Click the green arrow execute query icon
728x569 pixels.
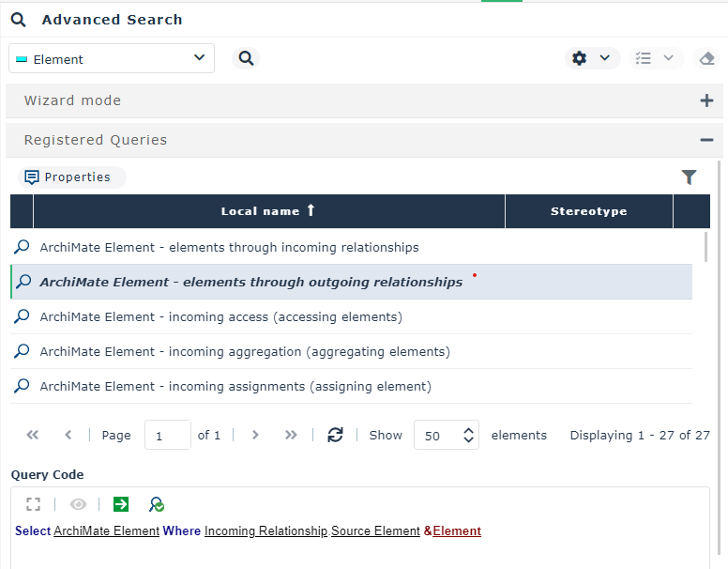[x=121, y=504]
